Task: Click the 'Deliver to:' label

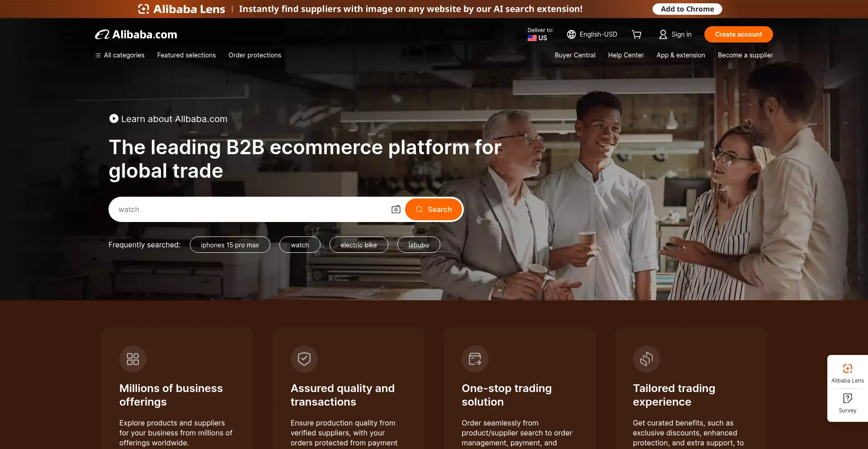Action: (540, 30)
